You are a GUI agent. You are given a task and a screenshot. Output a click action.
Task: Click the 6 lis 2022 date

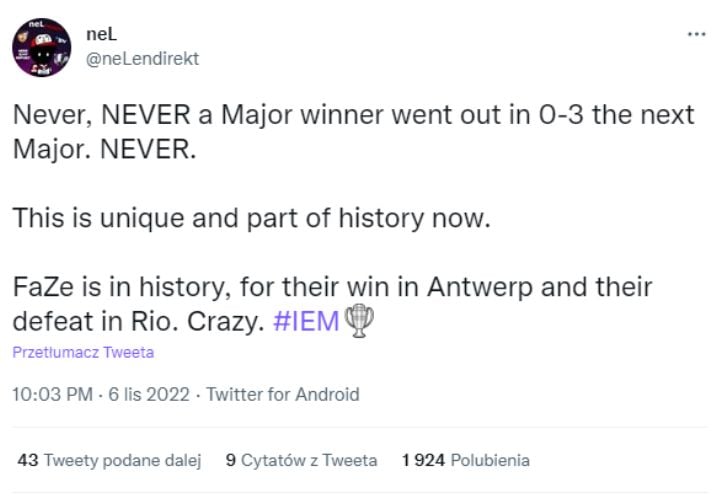coord(152,394)
